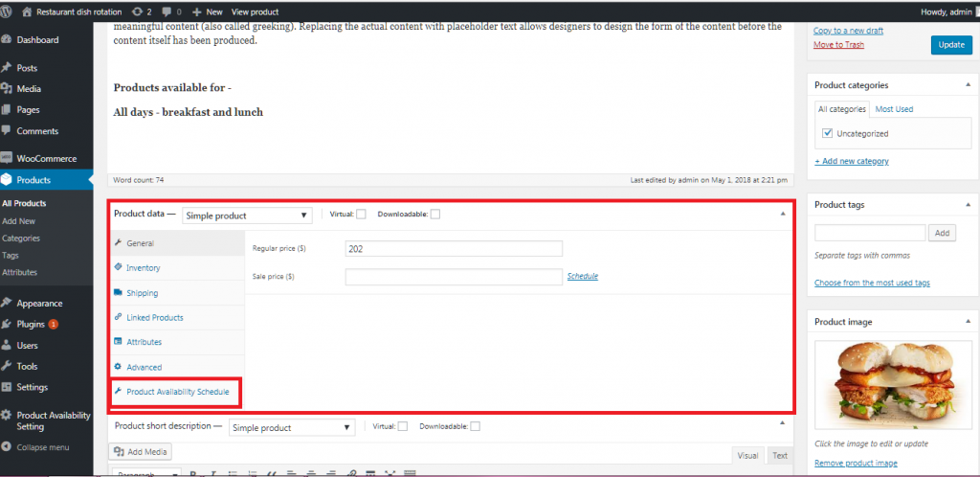Collapse the Product image panel

[x=969, y=321]
